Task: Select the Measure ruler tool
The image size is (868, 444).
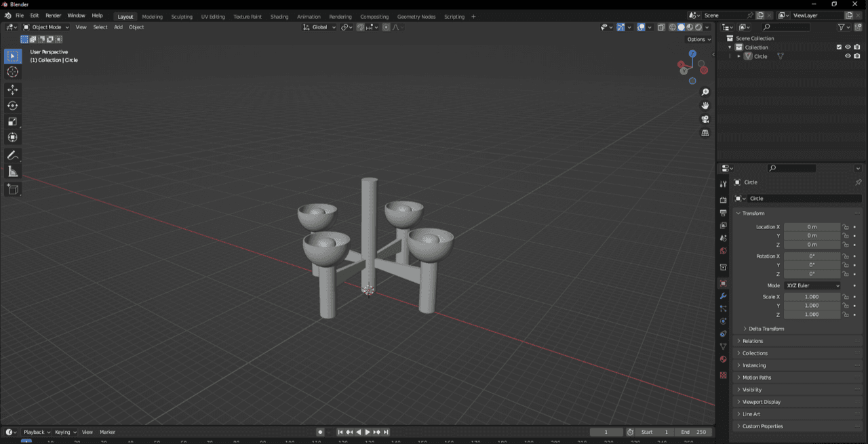Action: (13, 171)
